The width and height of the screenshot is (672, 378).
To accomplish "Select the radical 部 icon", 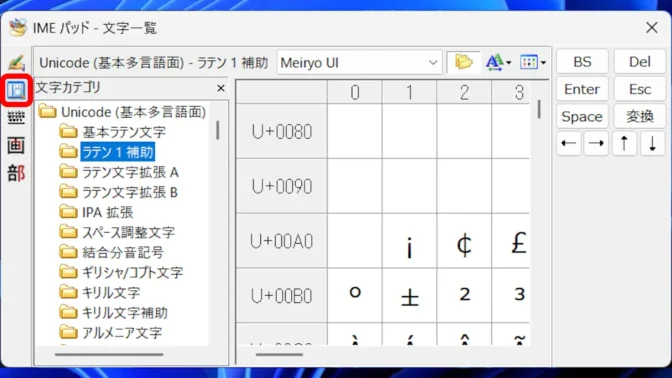I will [x=16, y=173].
